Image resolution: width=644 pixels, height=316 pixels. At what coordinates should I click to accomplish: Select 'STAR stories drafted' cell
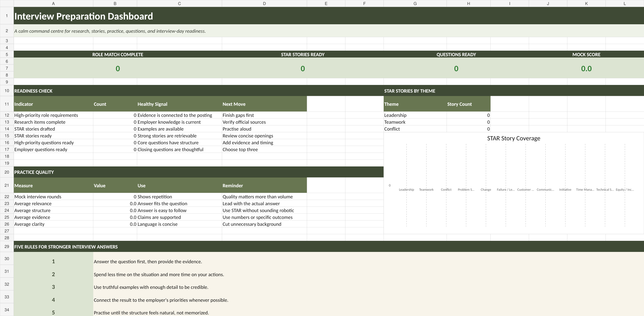click(x=53, y=129)
